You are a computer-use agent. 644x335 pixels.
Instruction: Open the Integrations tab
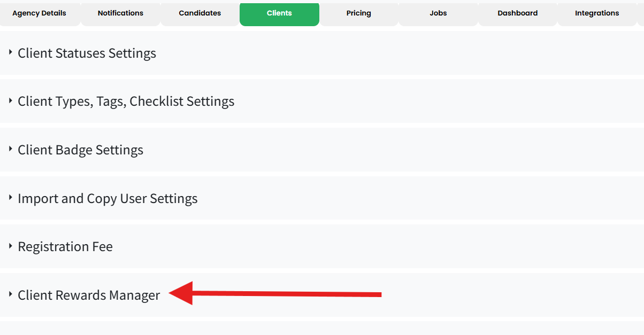(597, 13)
